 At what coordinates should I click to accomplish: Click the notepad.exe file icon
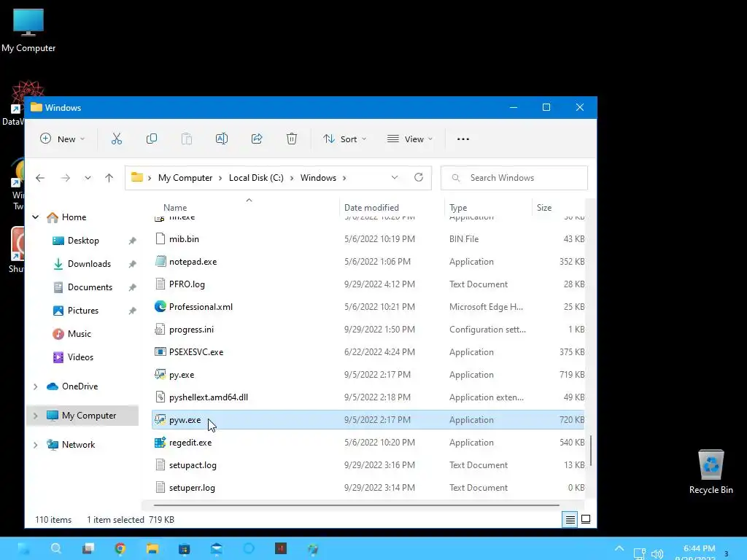(x=160, y=262)
